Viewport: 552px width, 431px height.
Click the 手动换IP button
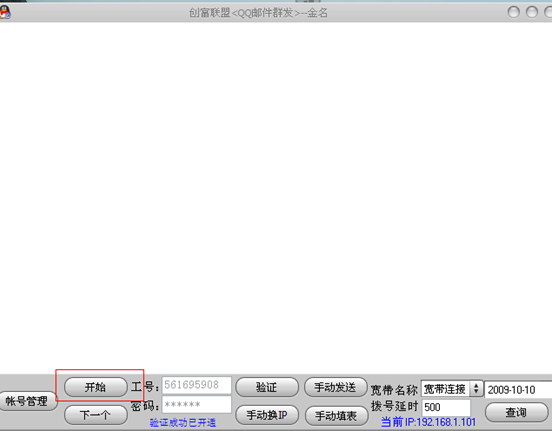(x=266, y=415)
